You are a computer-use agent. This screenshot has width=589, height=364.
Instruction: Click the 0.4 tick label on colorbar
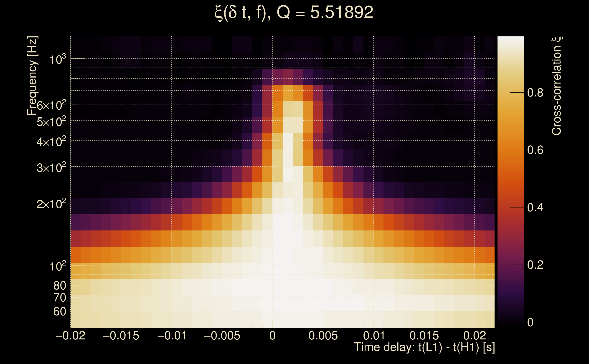click(535, 208)
